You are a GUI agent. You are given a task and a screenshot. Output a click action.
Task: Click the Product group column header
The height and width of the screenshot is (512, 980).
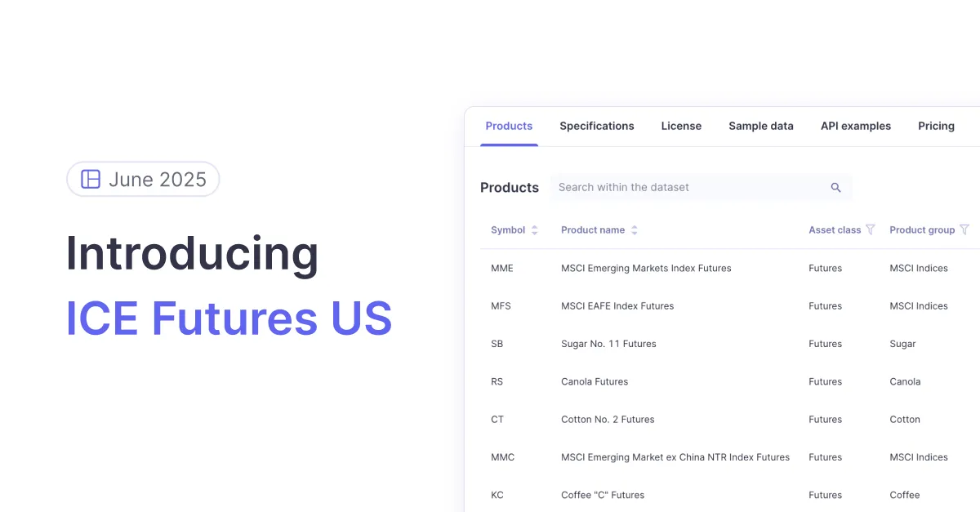922,230
